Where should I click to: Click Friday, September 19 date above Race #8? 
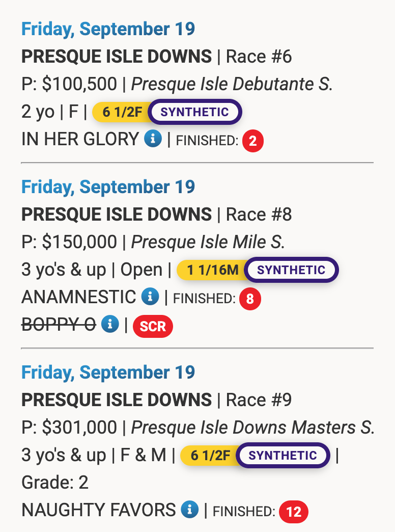coord(108,187)
